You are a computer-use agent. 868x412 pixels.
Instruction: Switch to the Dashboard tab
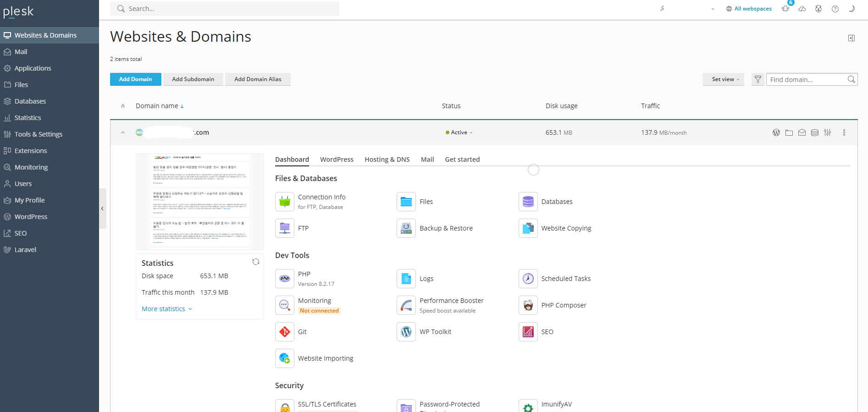292,159
